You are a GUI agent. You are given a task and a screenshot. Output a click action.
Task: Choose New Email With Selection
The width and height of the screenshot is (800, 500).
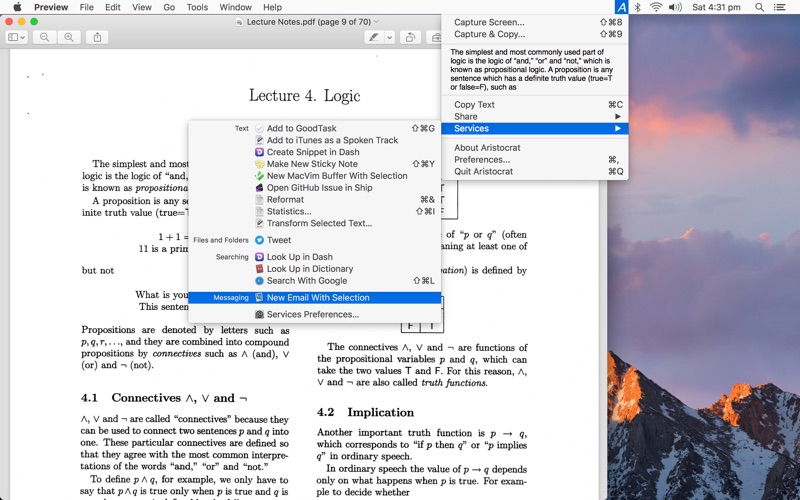[x=317, y=297]
